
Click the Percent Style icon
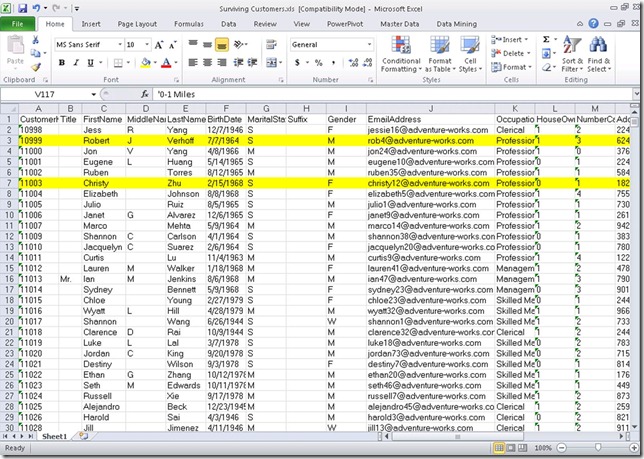point(319,63)
